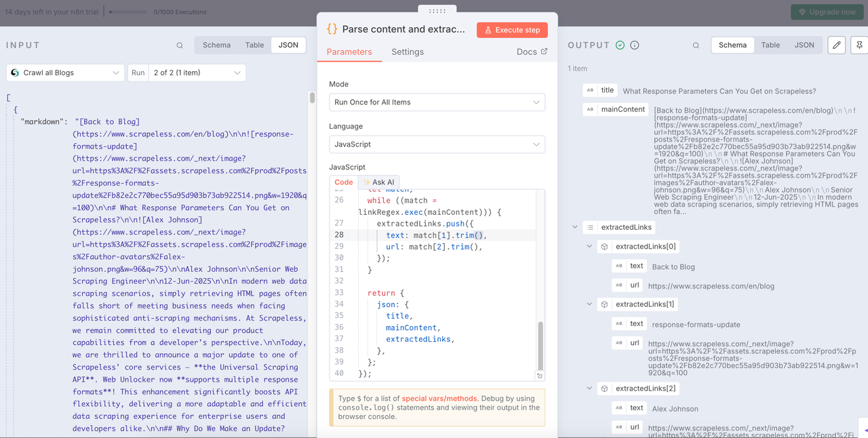Select input JSON view tab
This screenshot has width=868, height=438.
(x=288, y=45)
